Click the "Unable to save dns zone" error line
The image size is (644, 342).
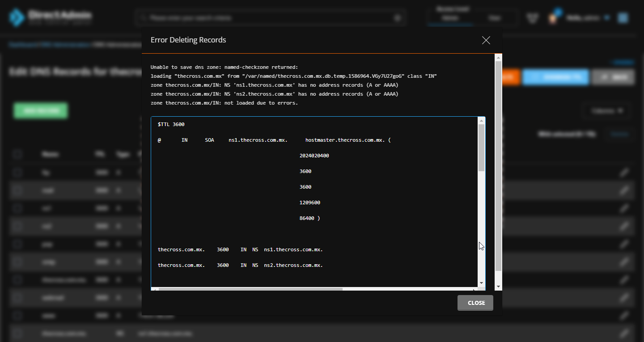224,67
